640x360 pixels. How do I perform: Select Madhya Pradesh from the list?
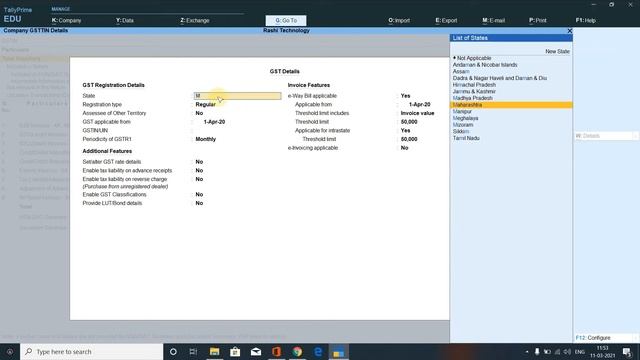pyautogui.click(x=472, y=98)
